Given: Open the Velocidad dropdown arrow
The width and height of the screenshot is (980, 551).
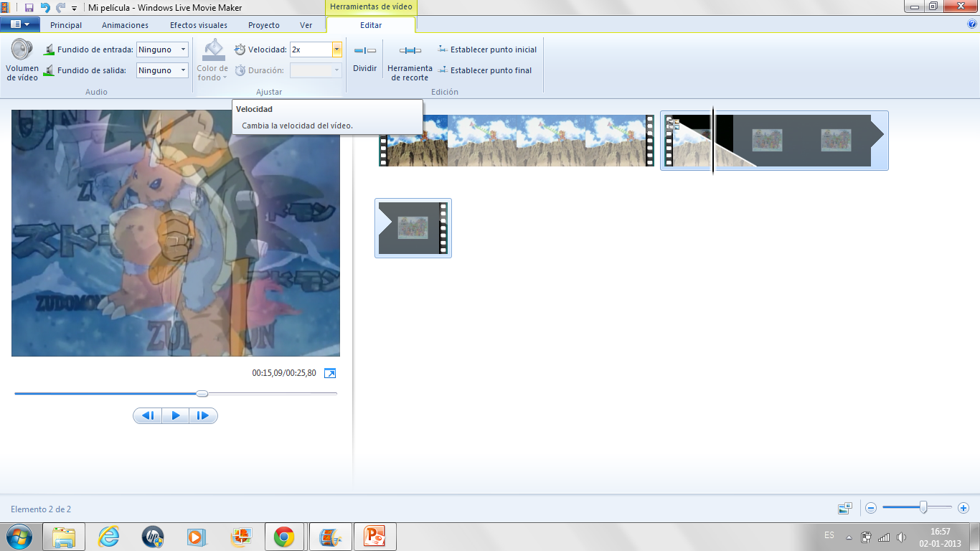Looking at the screenshot, I should (x=337, y=50).
